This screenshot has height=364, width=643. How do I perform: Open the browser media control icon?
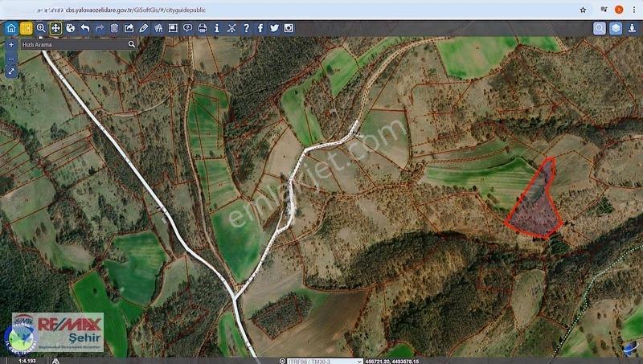(604, 10)
